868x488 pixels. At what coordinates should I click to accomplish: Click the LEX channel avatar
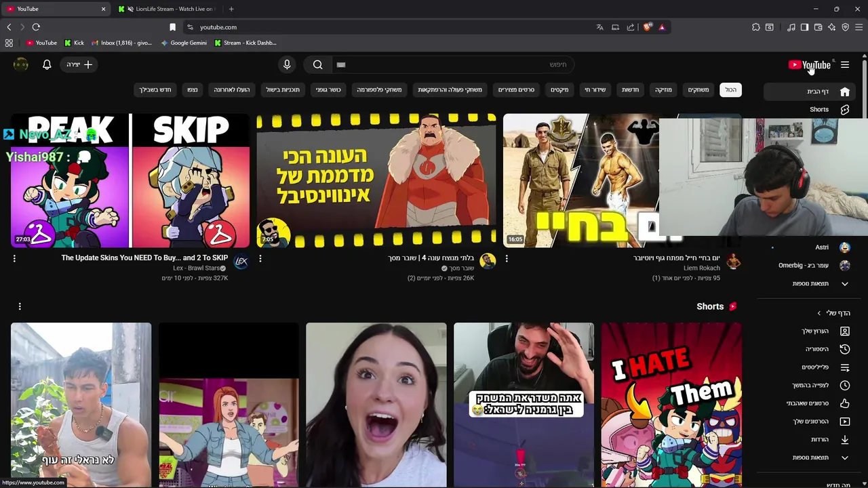pos(241,261)
